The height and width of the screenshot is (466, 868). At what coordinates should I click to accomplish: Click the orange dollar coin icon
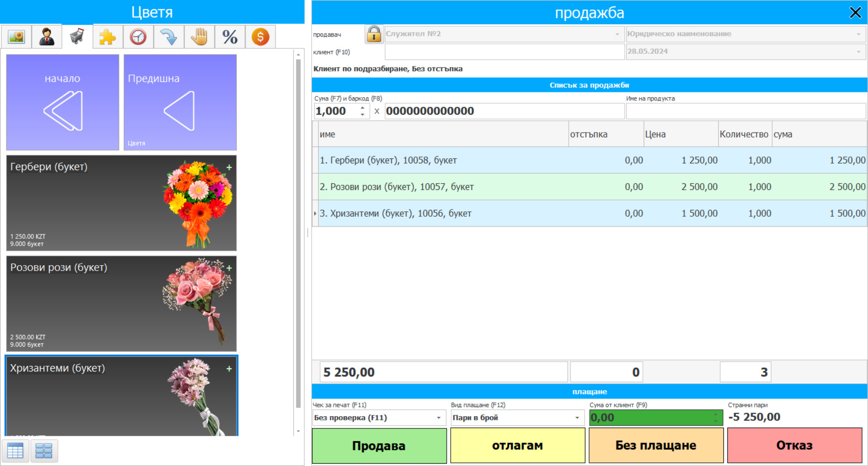pos(260,37)
